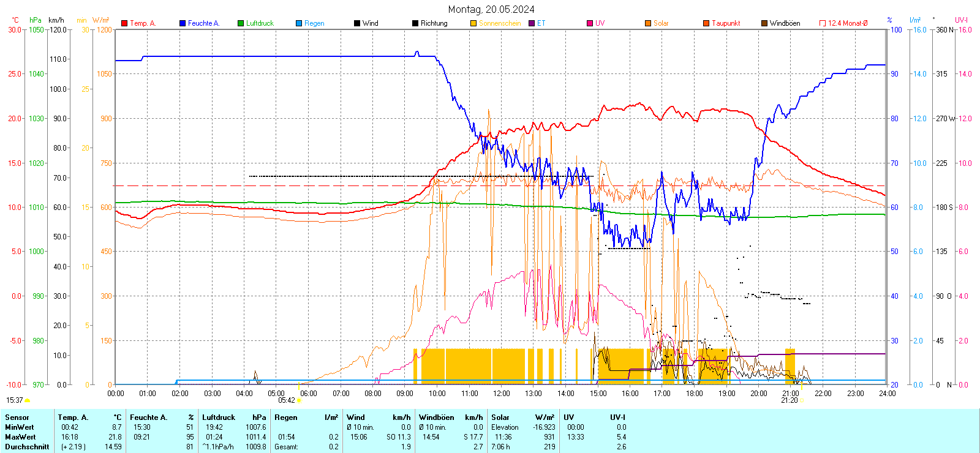
Task: Click the green Luftdruck legend square
Action: click(x=241, y=23)
